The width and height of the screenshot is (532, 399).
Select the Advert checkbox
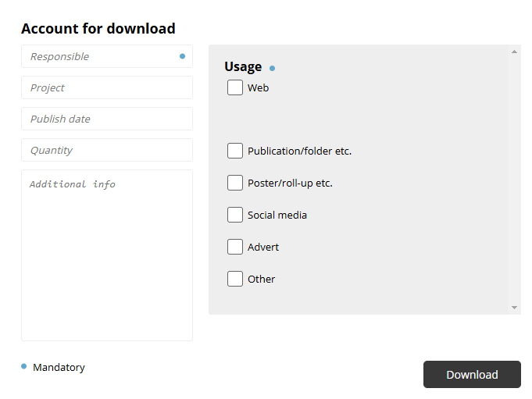pos(235,247)
